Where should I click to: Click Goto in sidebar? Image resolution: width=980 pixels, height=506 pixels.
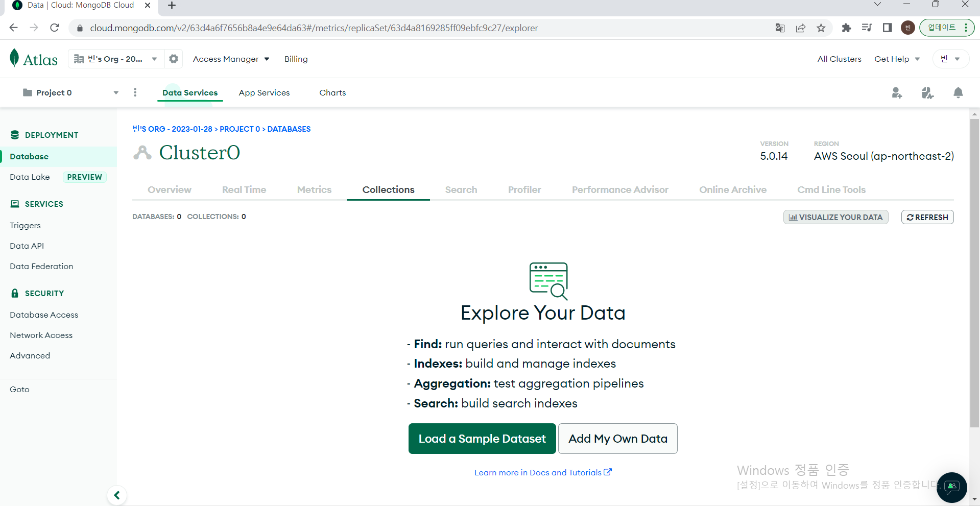pos(19,390)
